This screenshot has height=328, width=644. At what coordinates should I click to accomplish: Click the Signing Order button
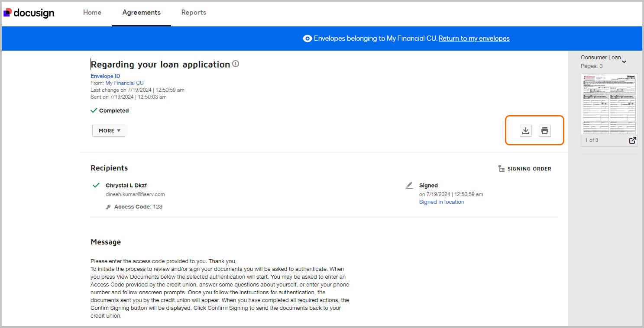click(525, 169)
